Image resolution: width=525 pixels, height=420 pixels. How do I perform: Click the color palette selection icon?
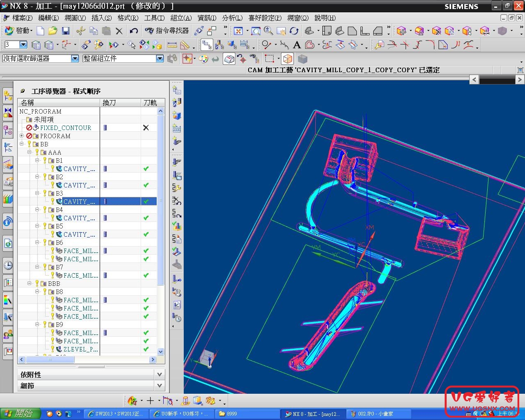click(x=203, y=59)
